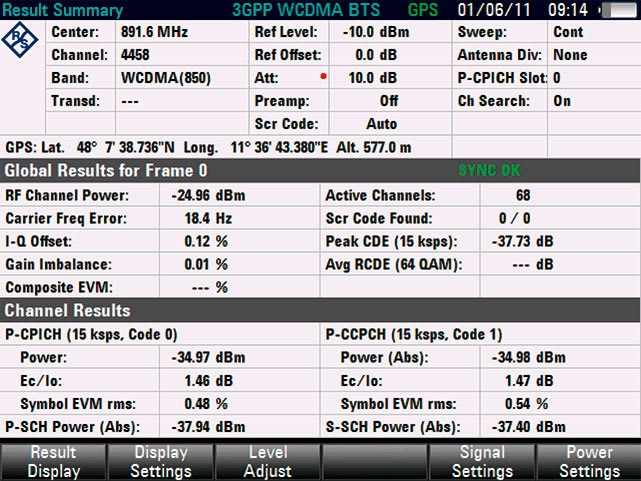
Task: Open the Scr Code Auto selection
Action: point(381,123)
